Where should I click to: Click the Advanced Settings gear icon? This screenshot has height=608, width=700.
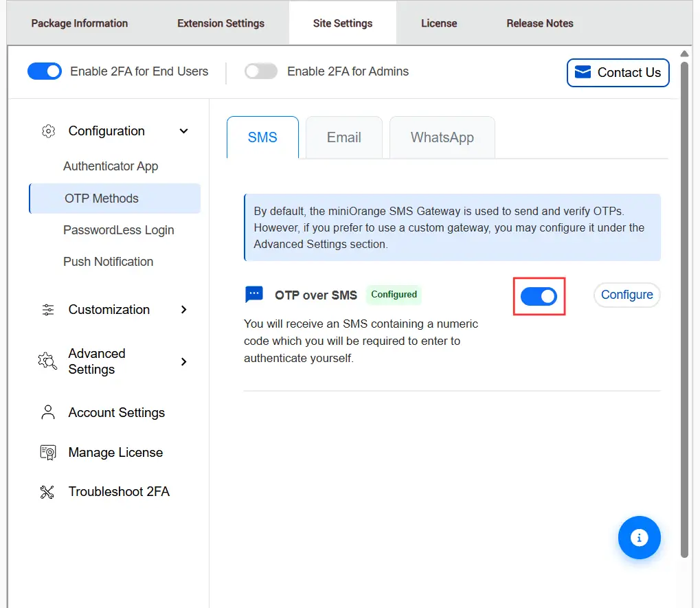click(x=47, y=361)
